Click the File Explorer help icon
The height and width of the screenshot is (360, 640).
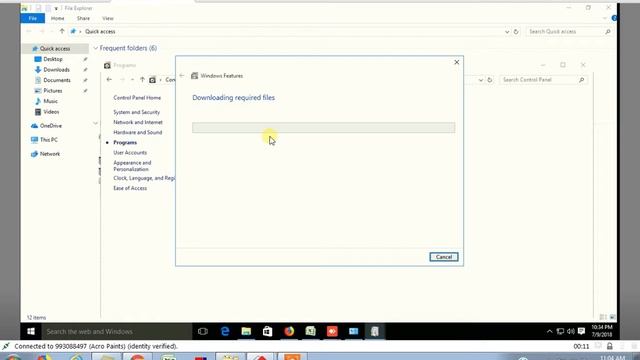614,18
